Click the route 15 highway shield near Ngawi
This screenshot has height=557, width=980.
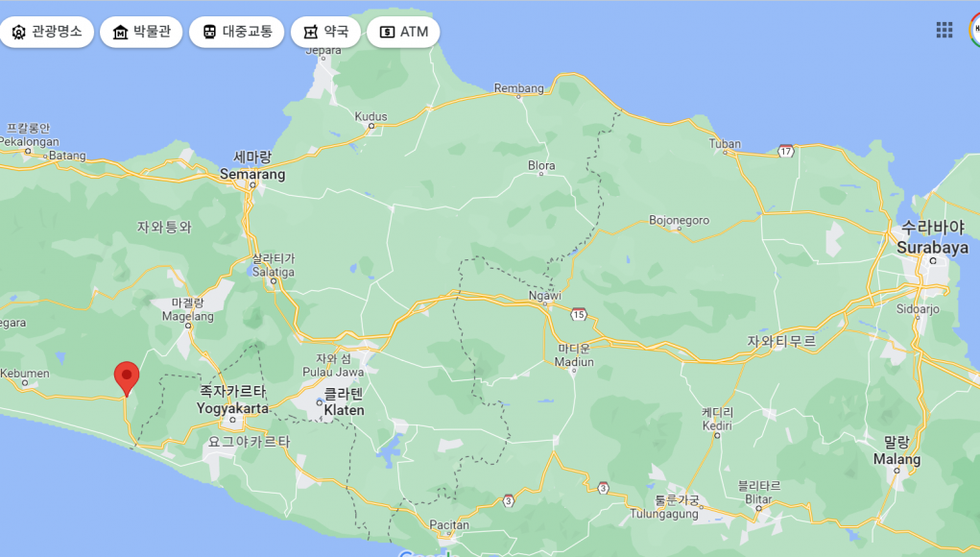point(578,314)
